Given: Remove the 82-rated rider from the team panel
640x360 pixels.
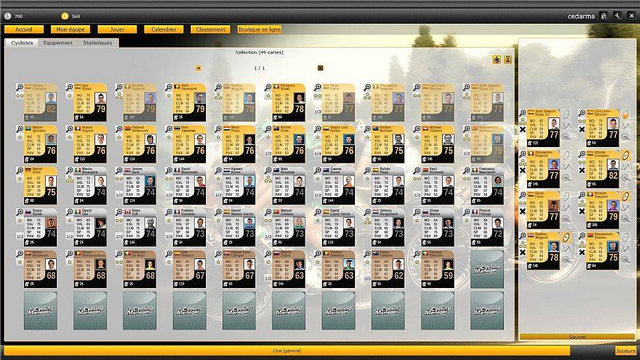Looking at the screenshot, I should [x=582, y=170].
